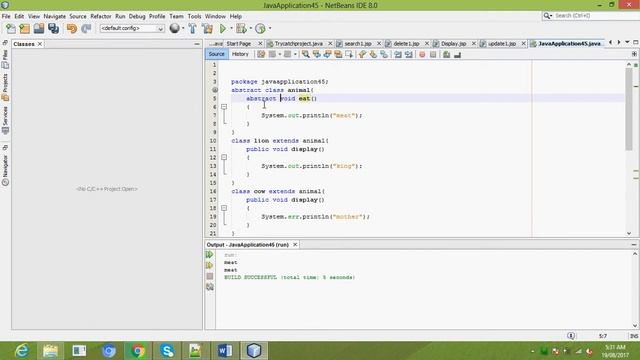Screen dimensions: 640x360
Task: Open the browser globe dropdown arrow
Action: (183, 28)
